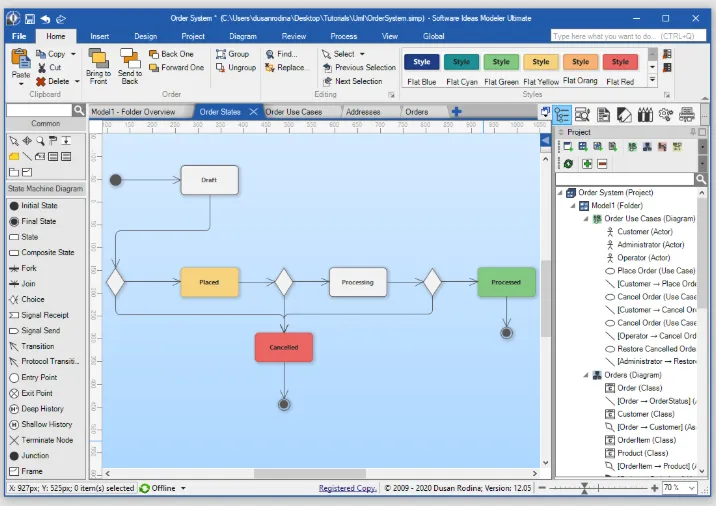Image resolution: width=716 pixels, height=506 pixels.
Task: Click the save icon in title bar
Action: pyautogui.click(x=30, y=19)
